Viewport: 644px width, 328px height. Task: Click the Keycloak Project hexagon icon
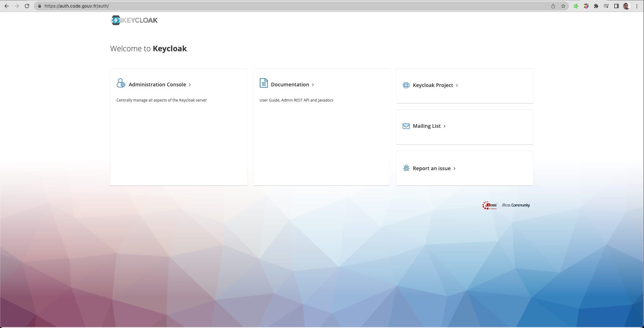point(406,85)
